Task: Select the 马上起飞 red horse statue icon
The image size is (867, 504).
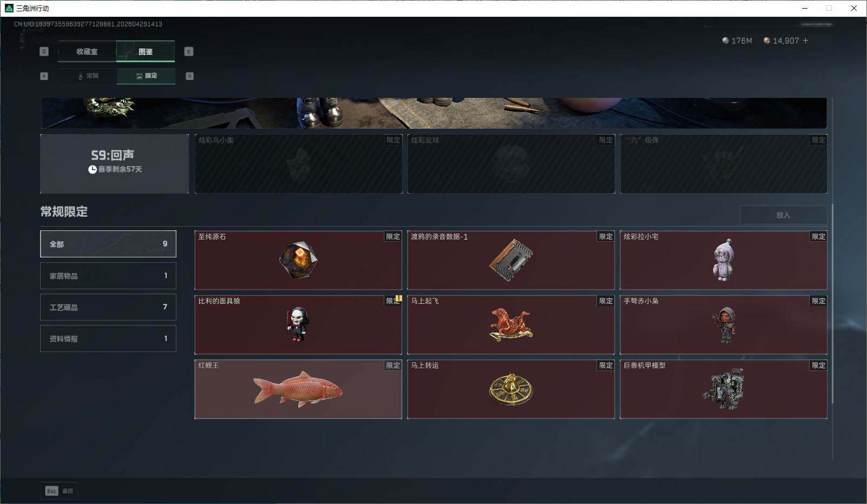Action: (511, 324)
